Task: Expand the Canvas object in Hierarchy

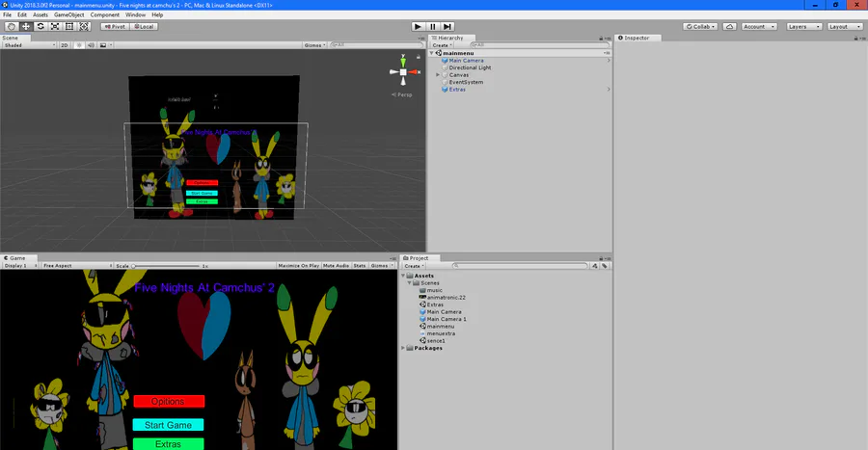Action: coord(437,74)
